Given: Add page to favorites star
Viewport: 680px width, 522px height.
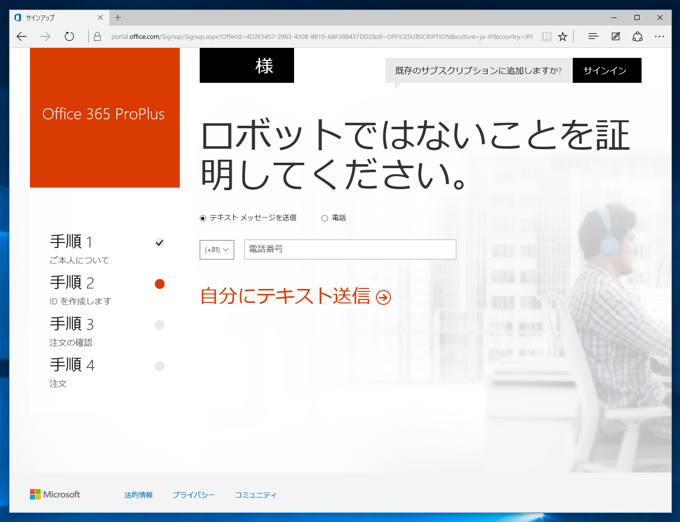Looking at the screenshot, I should [562, 37].
